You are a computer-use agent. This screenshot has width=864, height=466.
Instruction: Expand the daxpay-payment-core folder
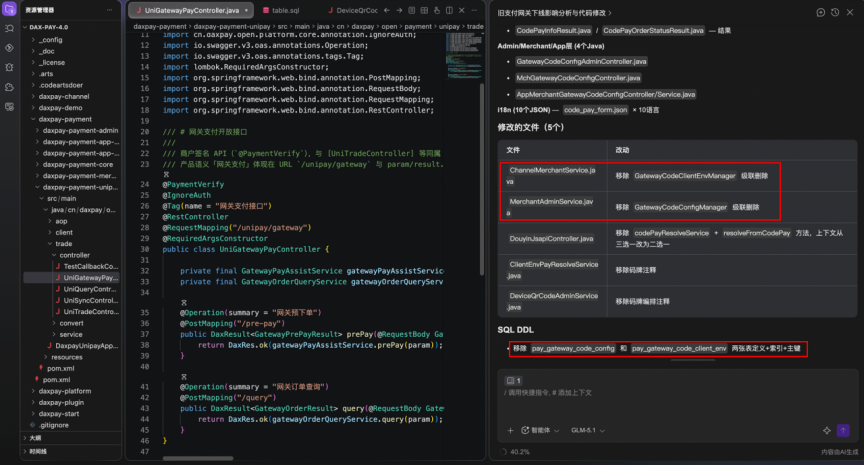click(78, 164)
